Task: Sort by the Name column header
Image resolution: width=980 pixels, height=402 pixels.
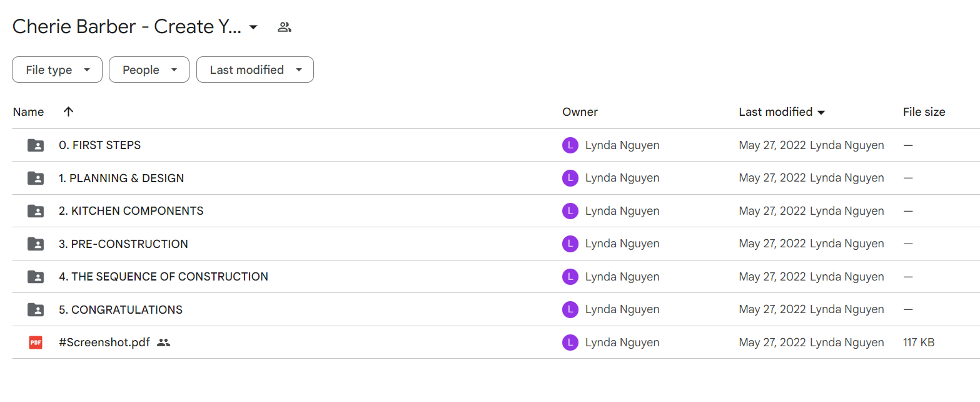Action: [x=28, y=112]
